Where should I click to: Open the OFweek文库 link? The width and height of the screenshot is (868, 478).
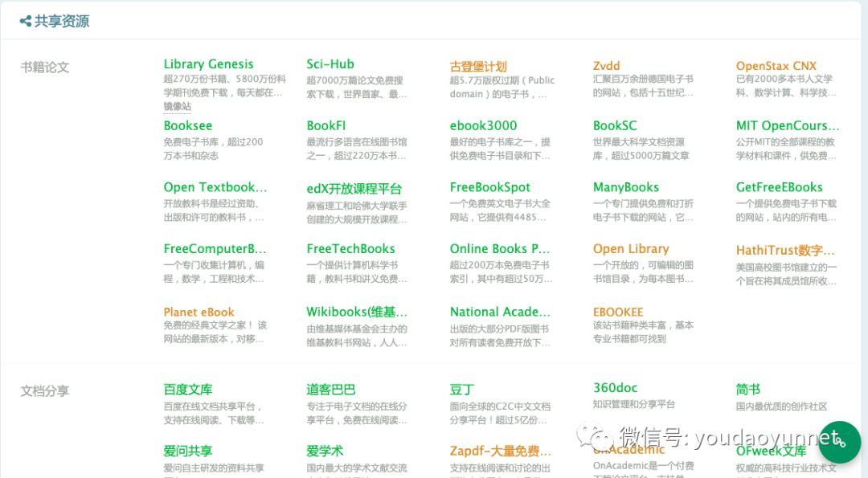(771, 451)
